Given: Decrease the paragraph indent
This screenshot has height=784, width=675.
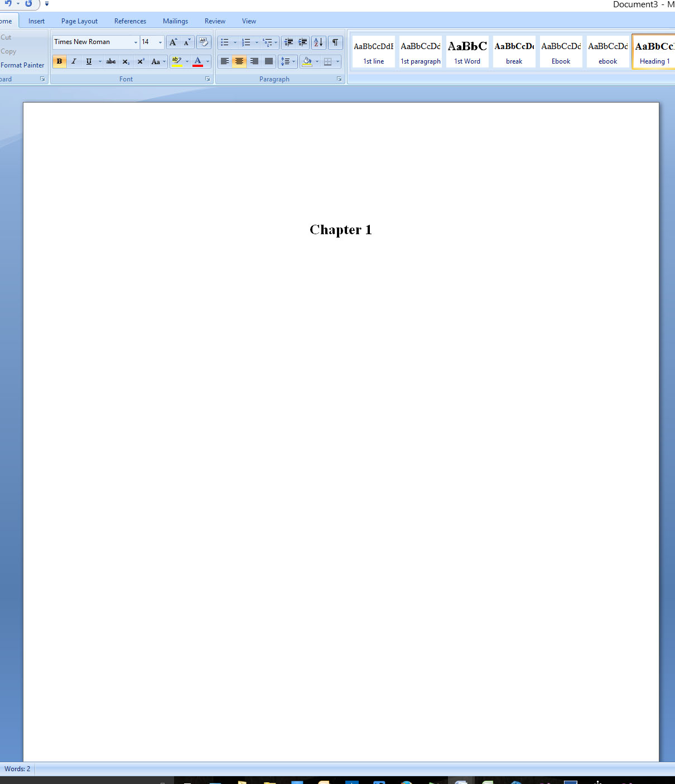Looking at the screenshot, I should tap(288, 42).
